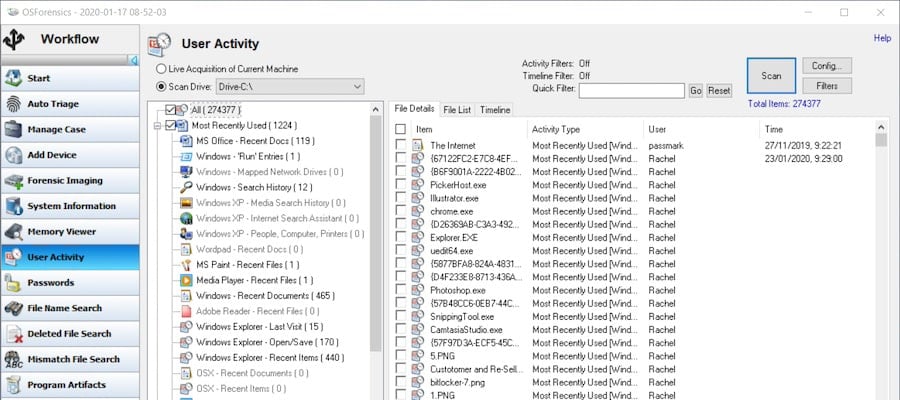Select the Illustrator.exe row
Screen dimensions: 900x400
coord(634,198)
